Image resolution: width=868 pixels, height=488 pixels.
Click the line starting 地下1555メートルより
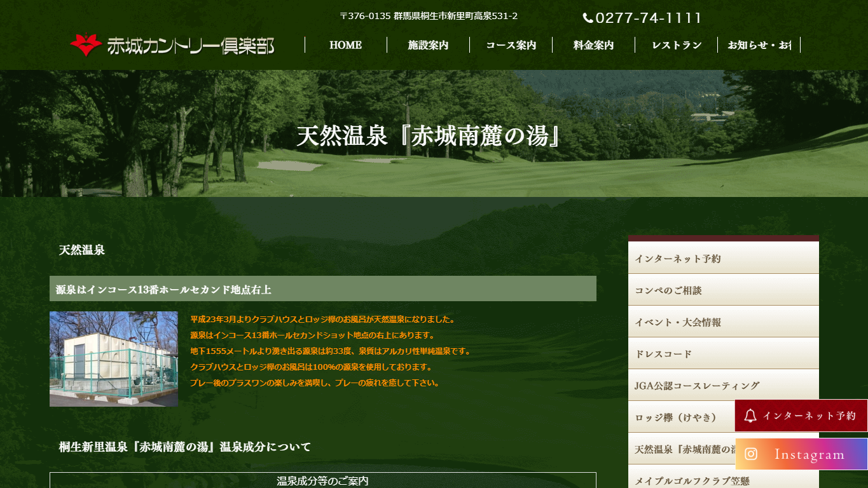pyautogui.click(x=330, y=351)
